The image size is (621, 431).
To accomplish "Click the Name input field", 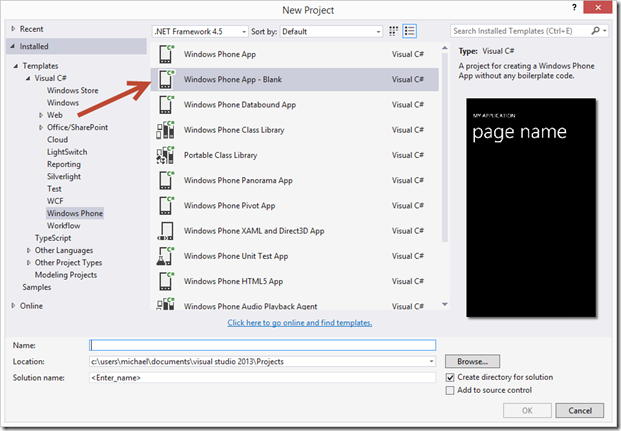I will point(263,345).
